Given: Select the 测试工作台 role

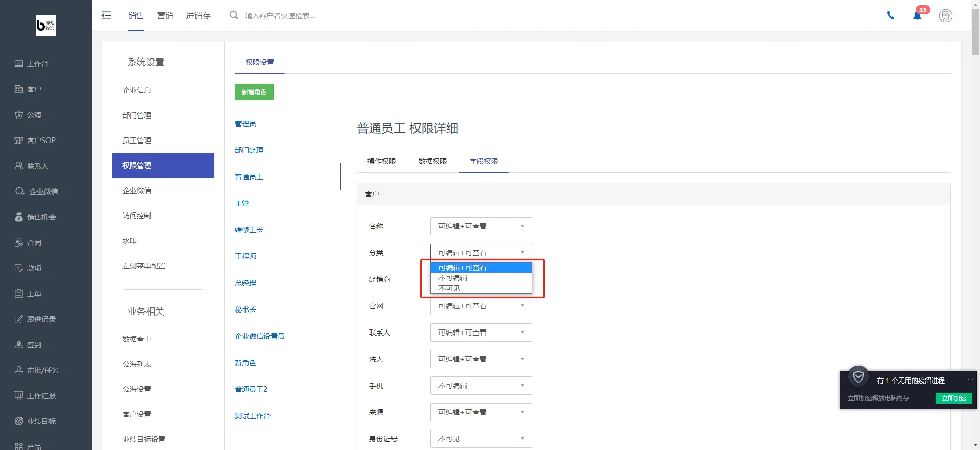Looking at the screenshot, I should click(x=253, y=416).
